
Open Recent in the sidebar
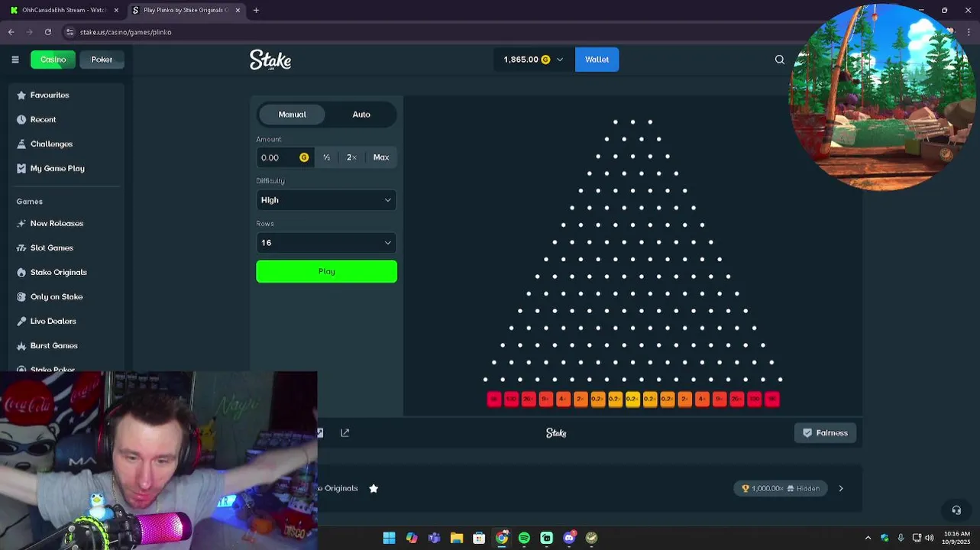pyautogui.click(x=43, y=120)
